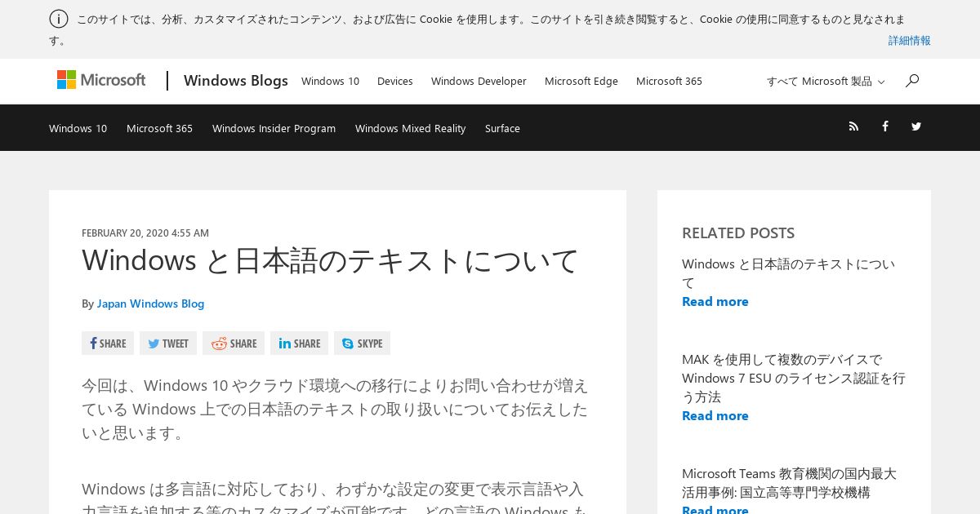Select Windows Insider Program category

(x=274, y=128)
